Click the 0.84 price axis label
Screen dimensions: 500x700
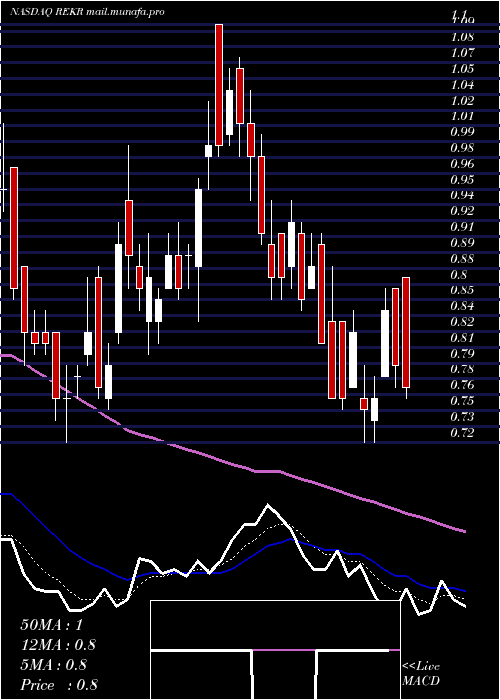pyautogui.click(x=462, y=306)
